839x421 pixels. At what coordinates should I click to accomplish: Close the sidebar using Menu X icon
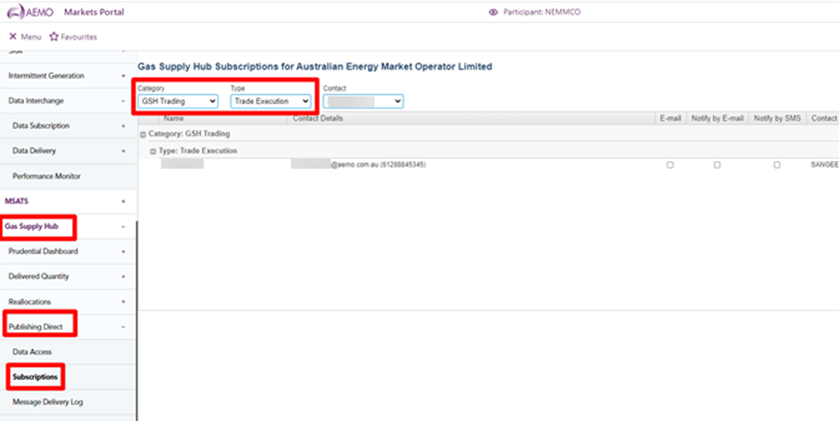click(13, 37)
